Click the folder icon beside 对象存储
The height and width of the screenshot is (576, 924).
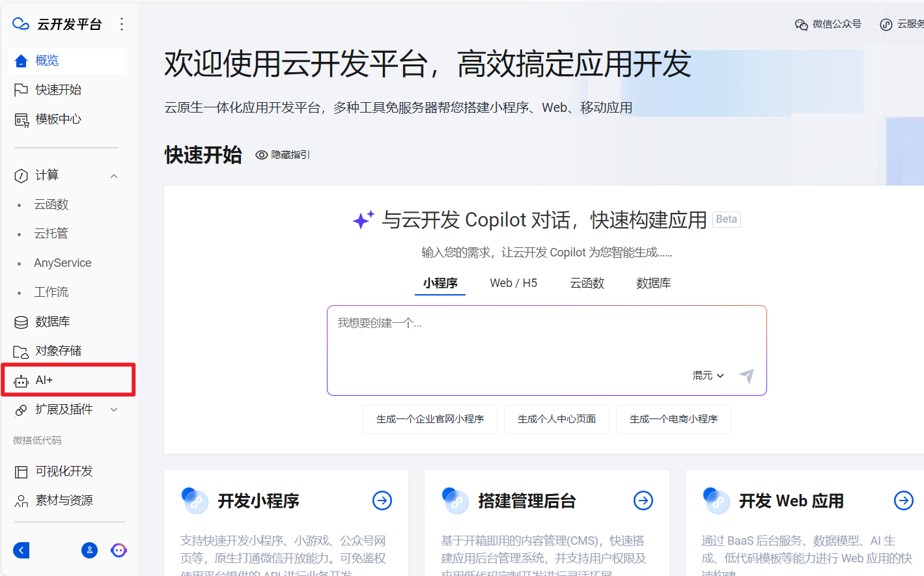tap(21, 352)
